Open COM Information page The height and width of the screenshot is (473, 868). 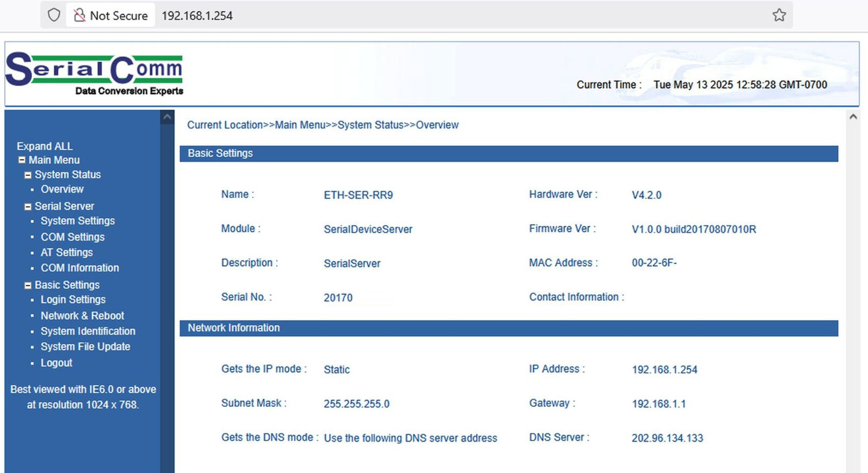point(80,268)
